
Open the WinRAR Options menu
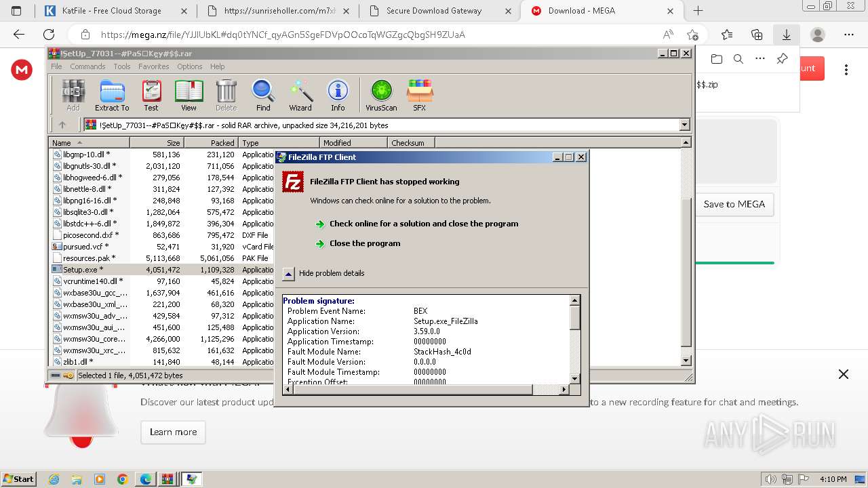coord(190,66)
